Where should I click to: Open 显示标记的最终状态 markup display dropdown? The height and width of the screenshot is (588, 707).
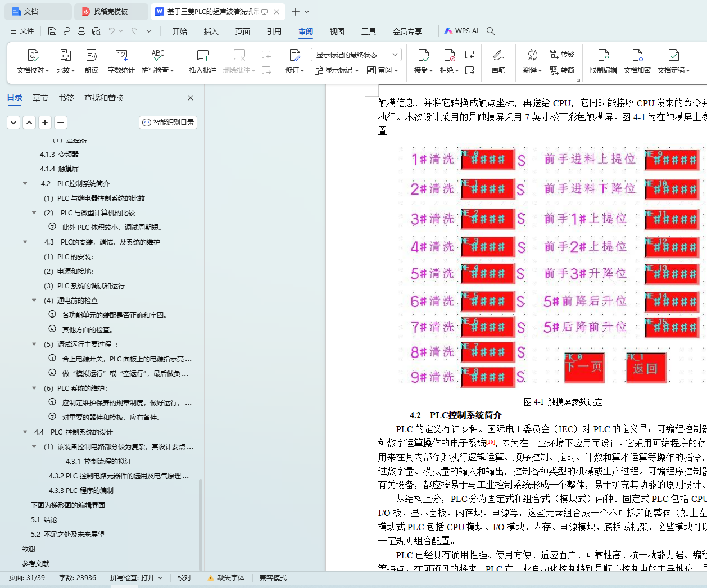[x=356, y=55]
